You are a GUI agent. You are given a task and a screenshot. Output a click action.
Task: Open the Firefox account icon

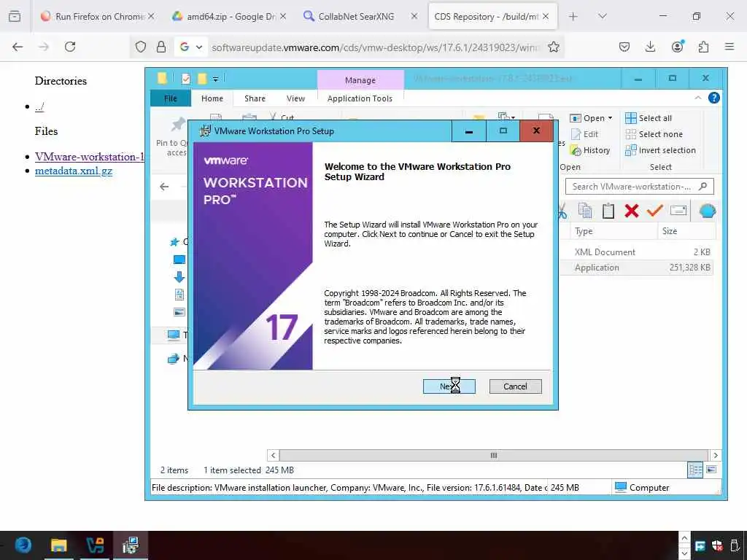[x=677, y=47]
